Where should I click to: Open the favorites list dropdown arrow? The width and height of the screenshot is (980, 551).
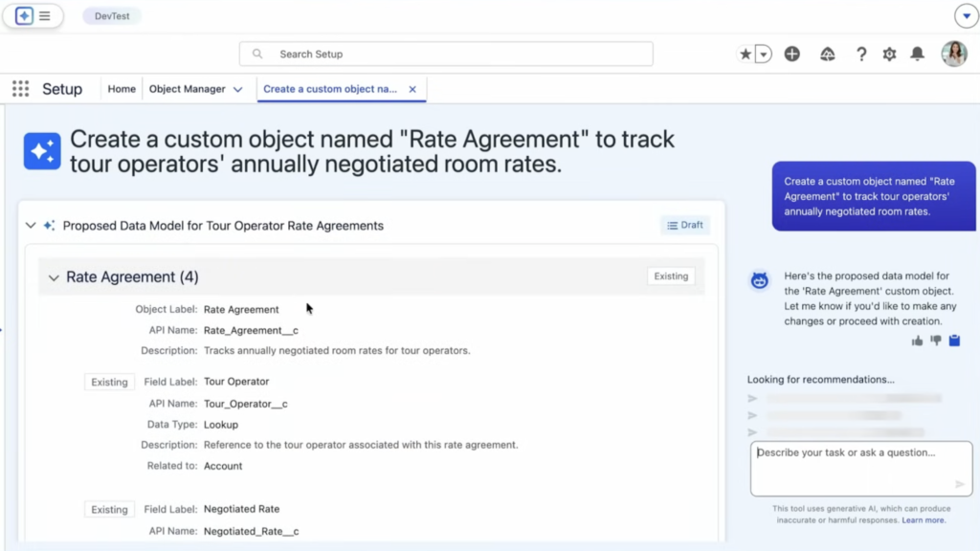coord(764,55)
